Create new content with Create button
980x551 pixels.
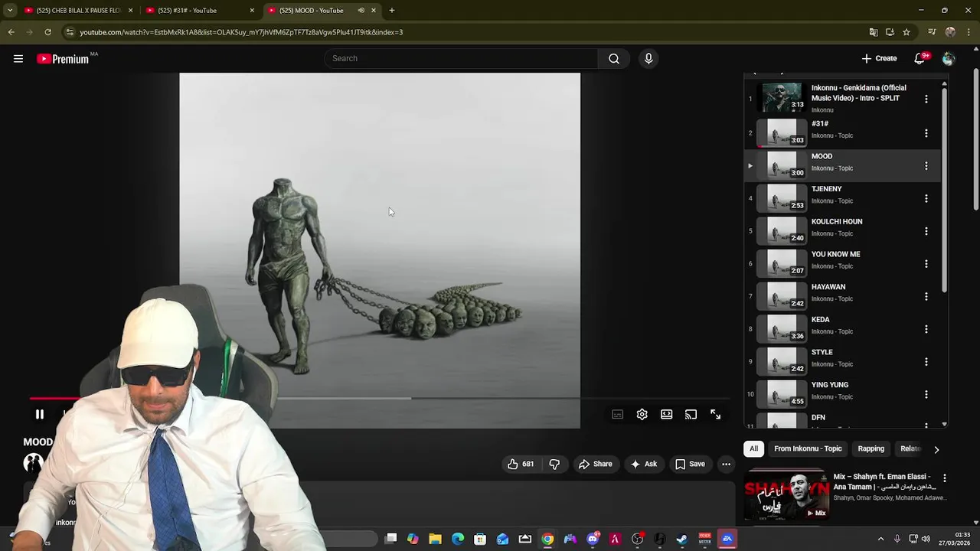point(879,58)
